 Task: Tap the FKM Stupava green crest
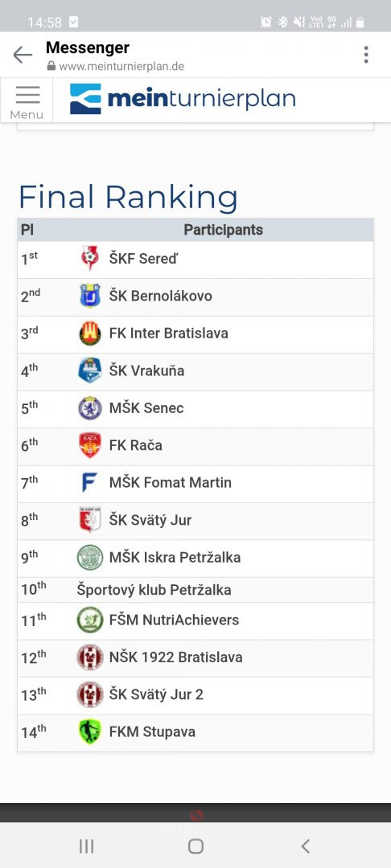pyautogui.click(x=90, y=732)
